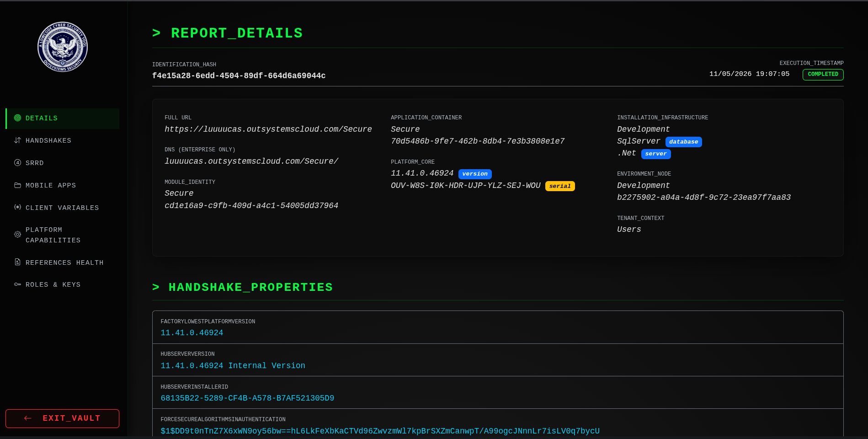Click FACTORYLOWESTPLATFORMVERSION value 11.41.0.46924
The image size is (868, 439).
point(192,333)
